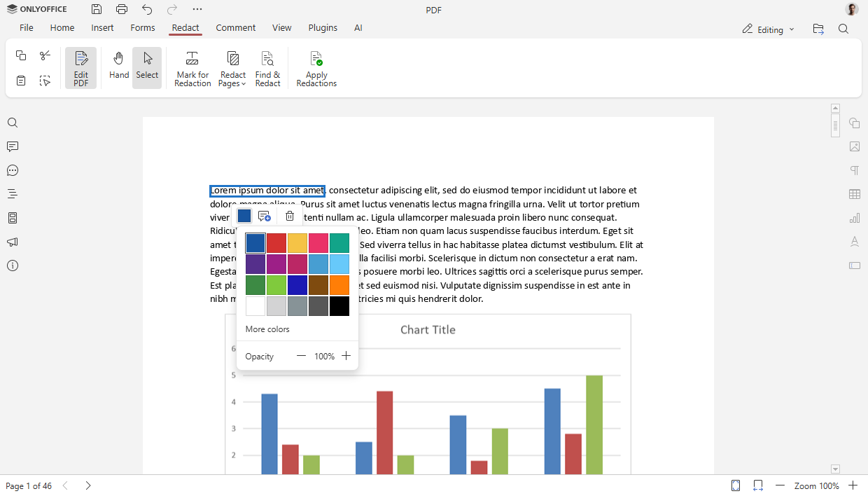
Task: Open the Zoom percentage dropdown
Action: (x=816, y=485)
